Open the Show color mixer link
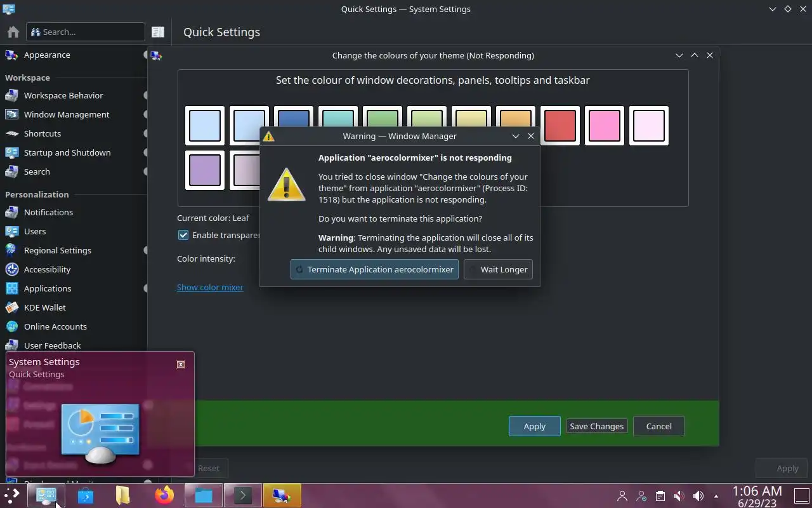This screenshot has height=508, width=812. (x=210, y=287)
